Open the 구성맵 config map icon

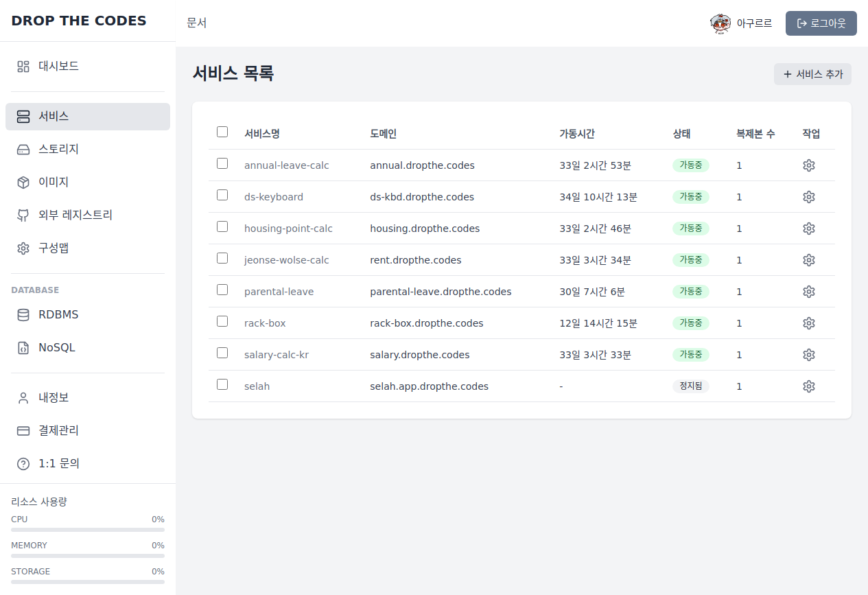[x=23, y=248]
